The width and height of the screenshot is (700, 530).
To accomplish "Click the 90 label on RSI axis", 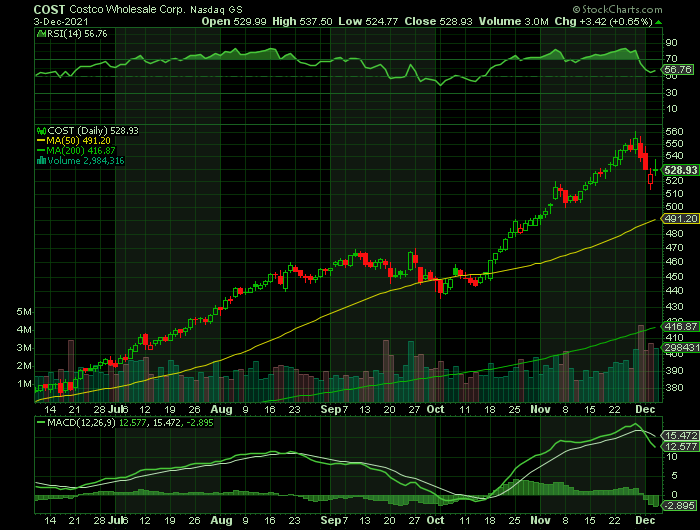I will (671, 43).
